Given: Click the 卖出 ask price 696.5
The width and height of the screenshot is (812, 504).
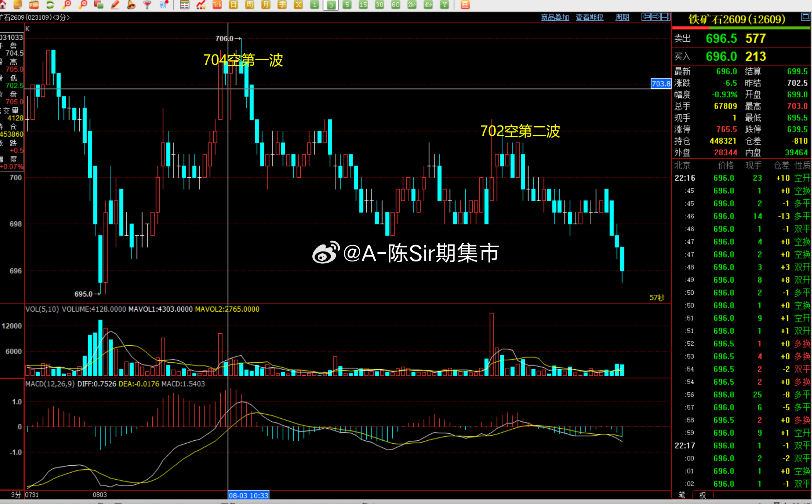Looking at the screenshot, I should tap(721, 39).
